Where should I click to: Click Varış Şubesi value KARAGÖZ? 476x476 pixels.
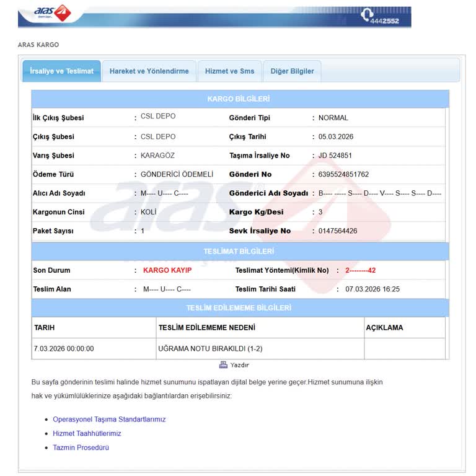coord(157,156)
